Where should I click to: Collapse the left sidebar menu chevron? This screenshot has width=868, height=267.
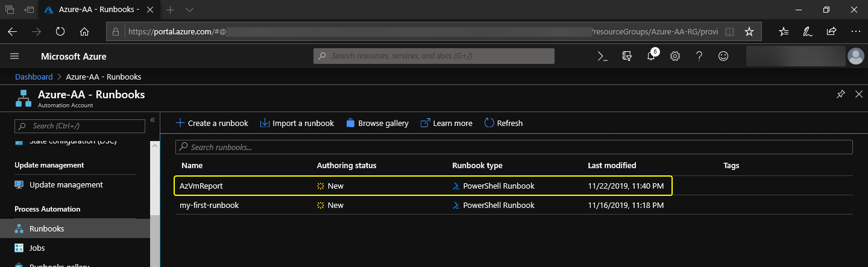(x=153, y=120)
